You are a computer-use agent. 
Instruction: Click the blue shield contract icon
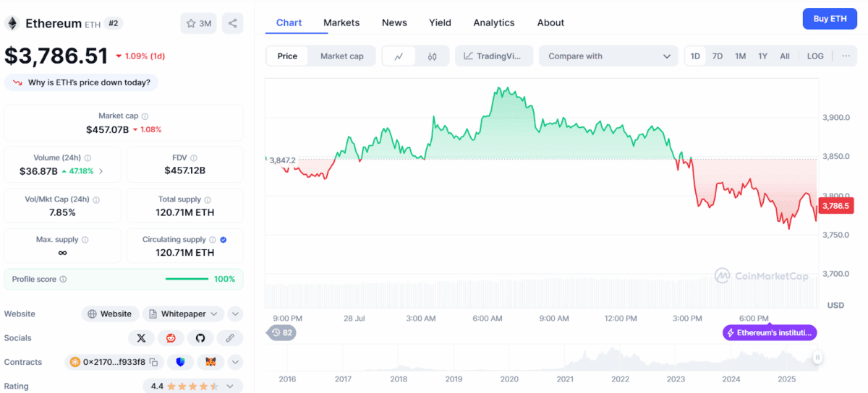[x=181, y=363]
